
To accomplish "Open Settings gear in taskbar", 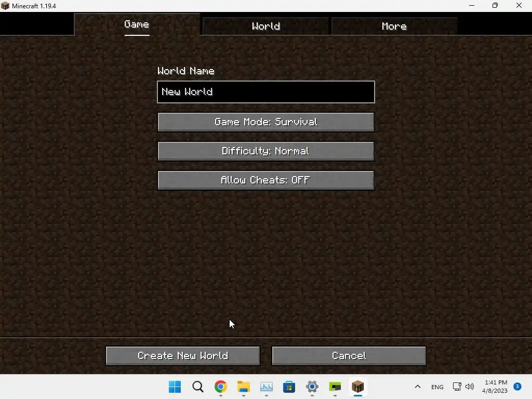I will pyautogui.click(x=312, y=387).
